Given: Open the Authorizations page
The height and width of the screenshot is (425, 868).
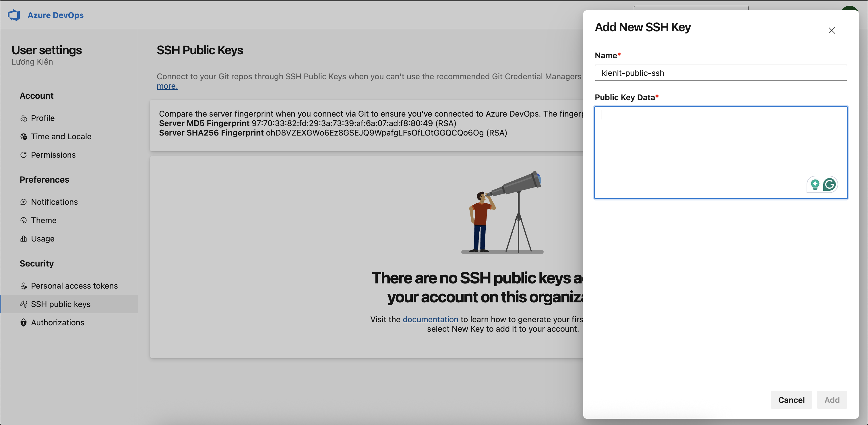Looking at the screenshot, I should coord(69,322).
